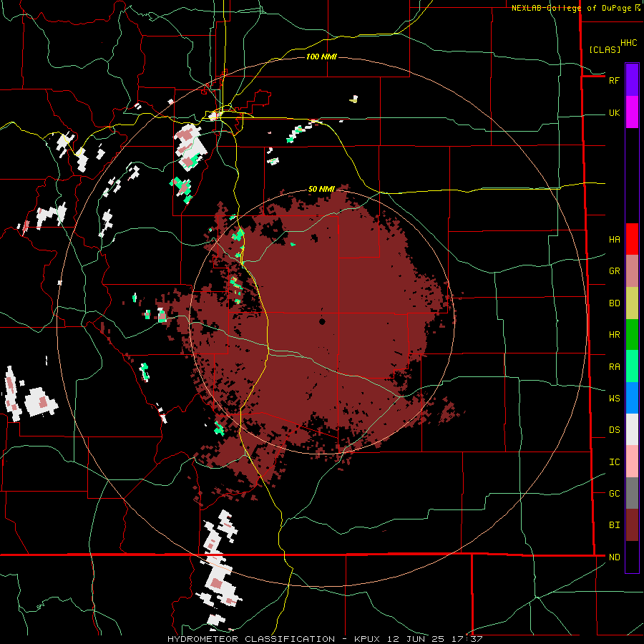Click the purple RF color swatch
This screenshot has width=644, height=644.
[632, 80]
